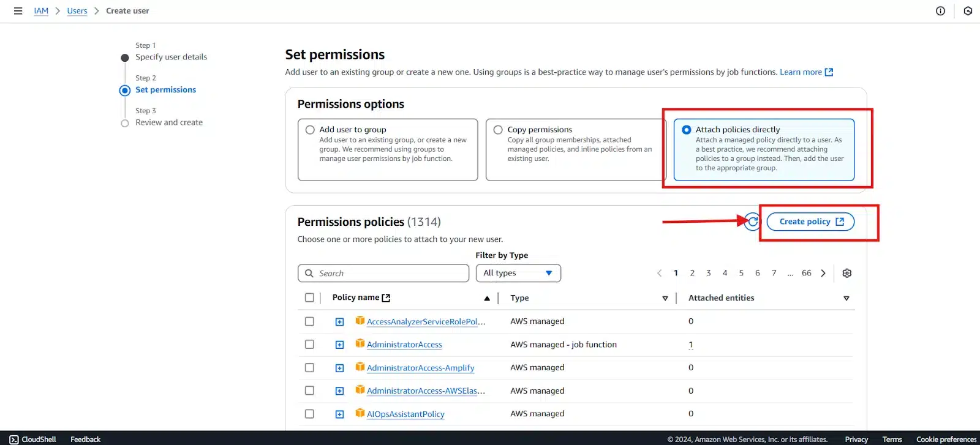This screenshot has width=980, height=445.
Task: Open the info panel icon
Action: (x=940, y=11)
